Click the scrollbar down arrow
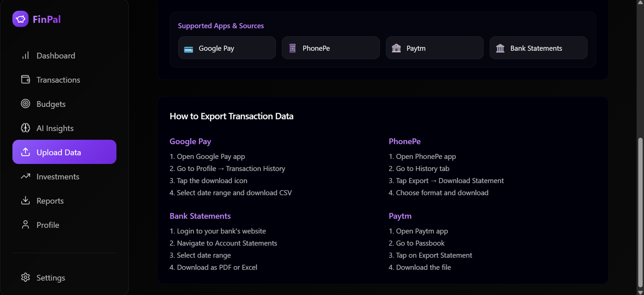Screen dimensions: 644x295 (x=640, y=292)
